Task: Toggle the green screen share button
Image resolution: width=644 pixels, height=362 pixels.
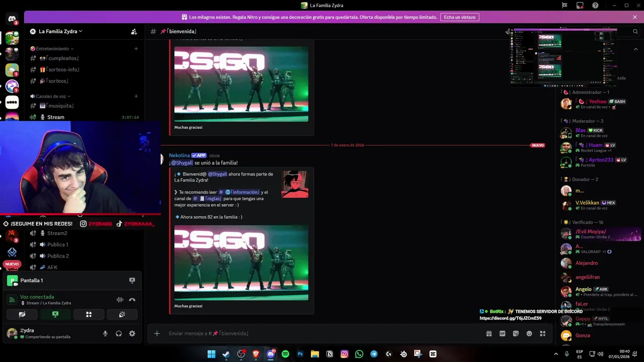Action: [x=55, y=314]
